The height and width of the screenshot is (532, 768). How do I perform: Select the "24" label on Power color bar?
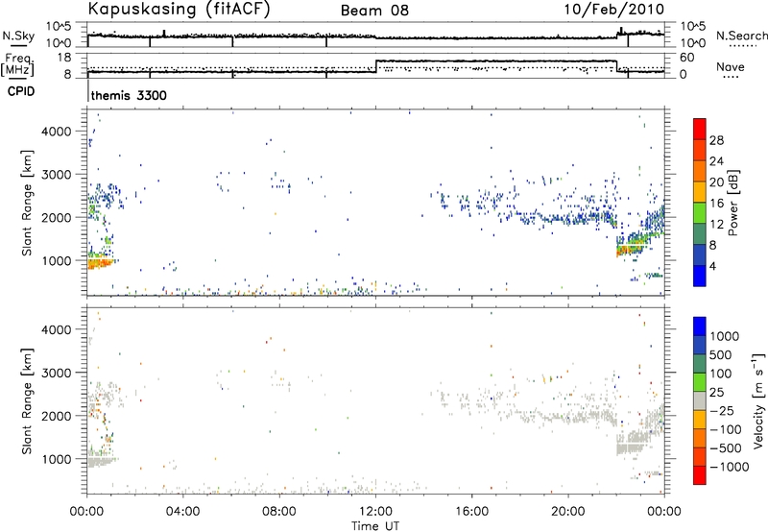pos(716,161)
